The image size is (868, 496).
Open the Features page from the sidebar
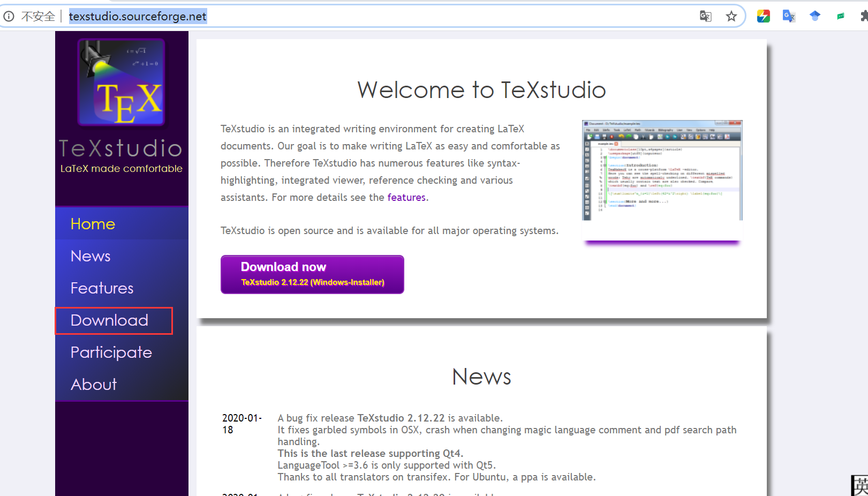point(102,288)
